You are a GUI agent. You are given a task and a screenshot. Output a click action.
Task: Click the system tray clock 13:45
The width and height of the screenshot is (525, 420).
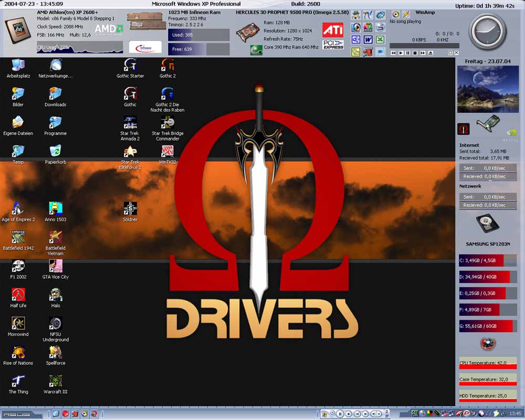(x=515, y=414)
